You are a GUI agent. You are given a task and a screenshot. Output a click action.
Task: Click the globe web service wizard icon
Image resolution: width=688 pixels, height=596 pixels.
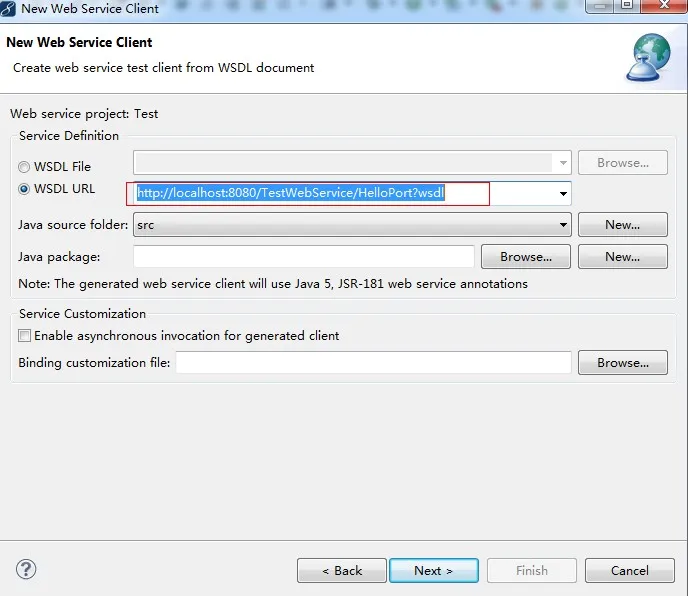pos(649,57)
